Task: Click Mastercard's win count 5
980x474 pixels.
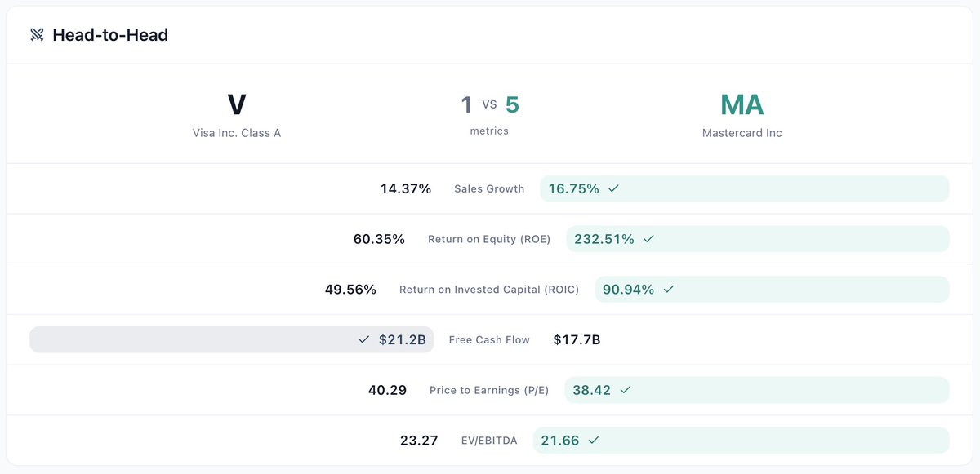Action: (x=512, y=104)
